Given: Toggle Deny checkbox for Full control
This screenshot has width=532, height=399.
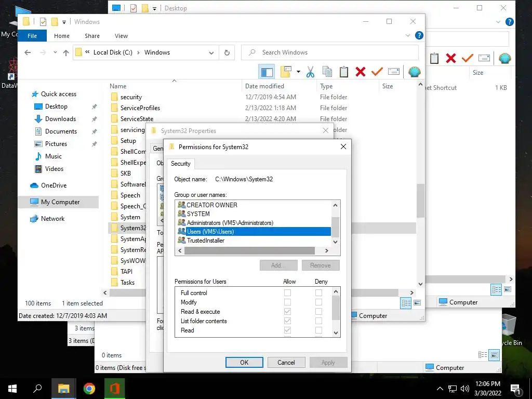Looking at the screenshot, I should [318, 293].
